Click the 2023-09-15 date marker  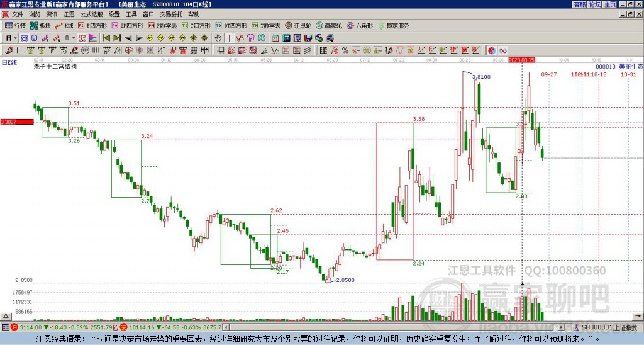[521, 60]
